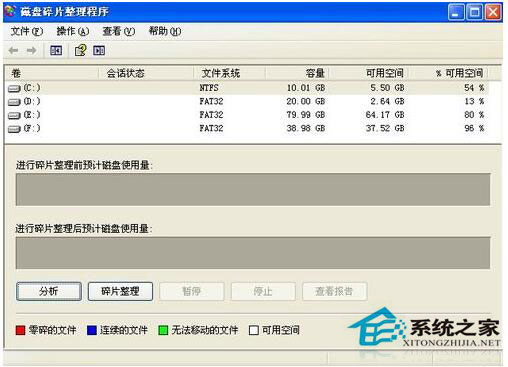Click FAT32 in the E: row
Image resolution: width=508 pixels, height=367 pixels.
coord(211,115)
